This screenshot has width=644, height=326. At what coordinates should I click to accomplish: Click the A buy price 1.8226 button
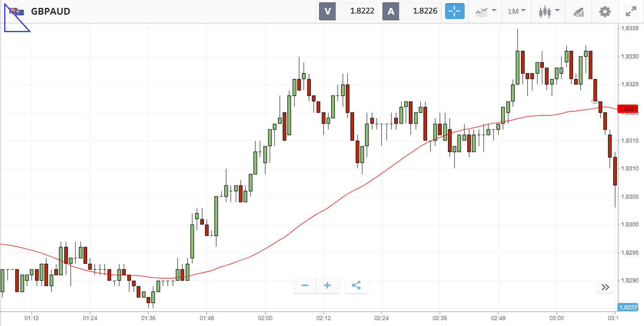pos(412,11)
